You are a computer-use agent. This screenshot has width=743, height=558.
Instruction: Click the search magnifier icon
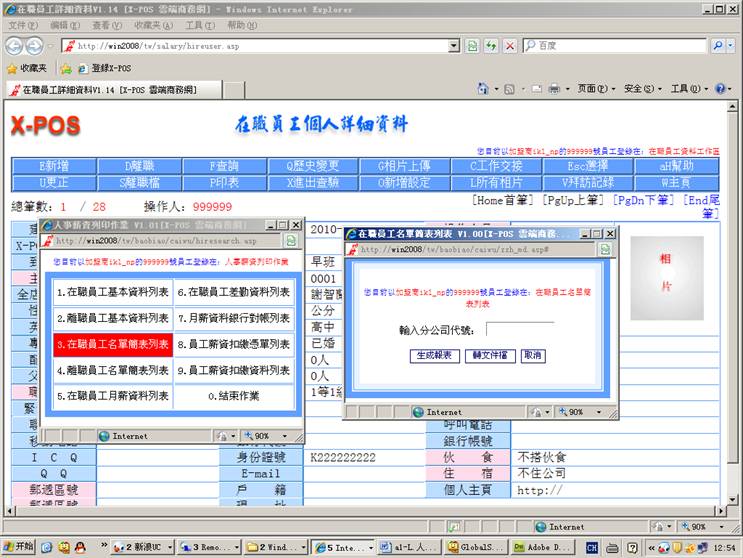pyautogui.click(x=718, y=46)
